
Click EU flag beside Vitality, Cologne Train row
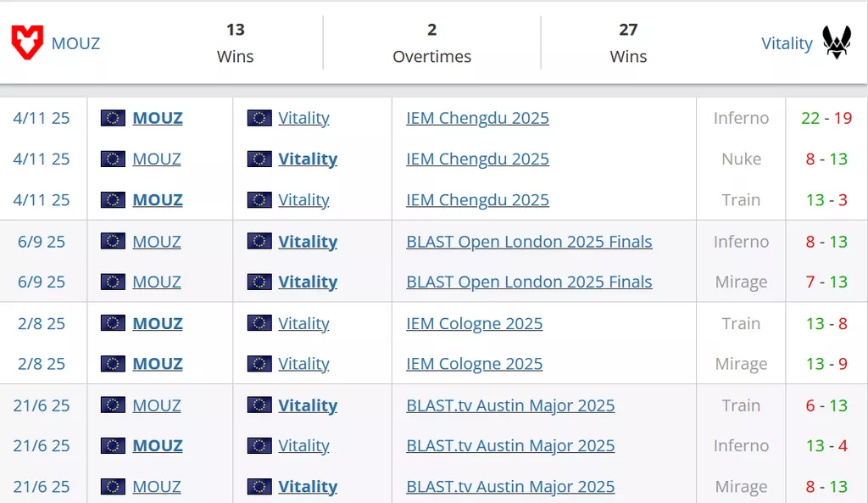click(x=259, y=323)
